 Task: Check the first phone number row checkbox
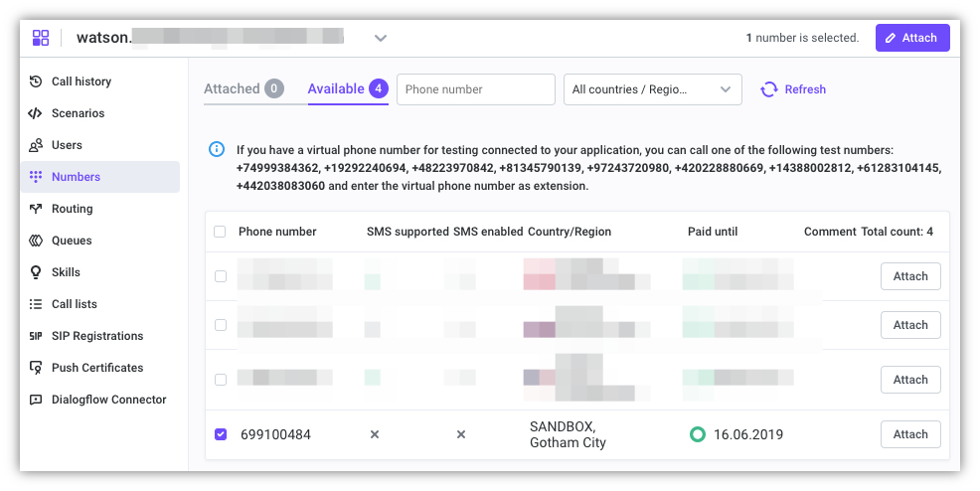[221, 276]
